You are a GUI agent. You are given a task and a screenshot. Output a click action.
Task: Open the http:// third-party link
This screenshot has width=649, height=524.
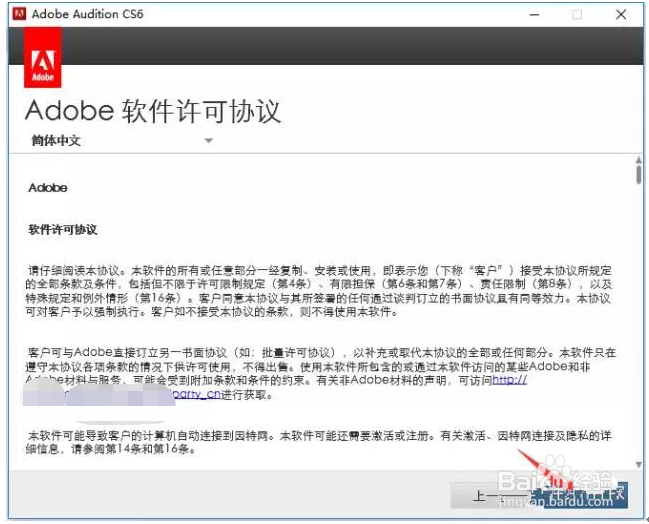coord(509,380)
